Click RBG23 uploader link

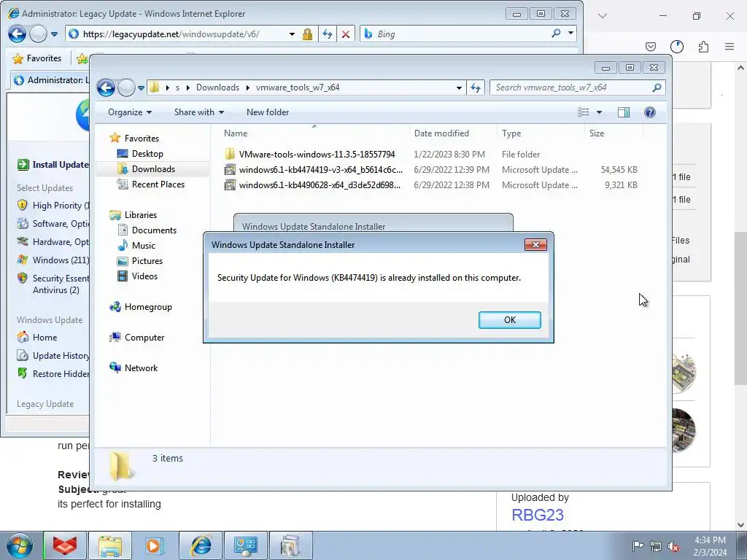point(538,515)
